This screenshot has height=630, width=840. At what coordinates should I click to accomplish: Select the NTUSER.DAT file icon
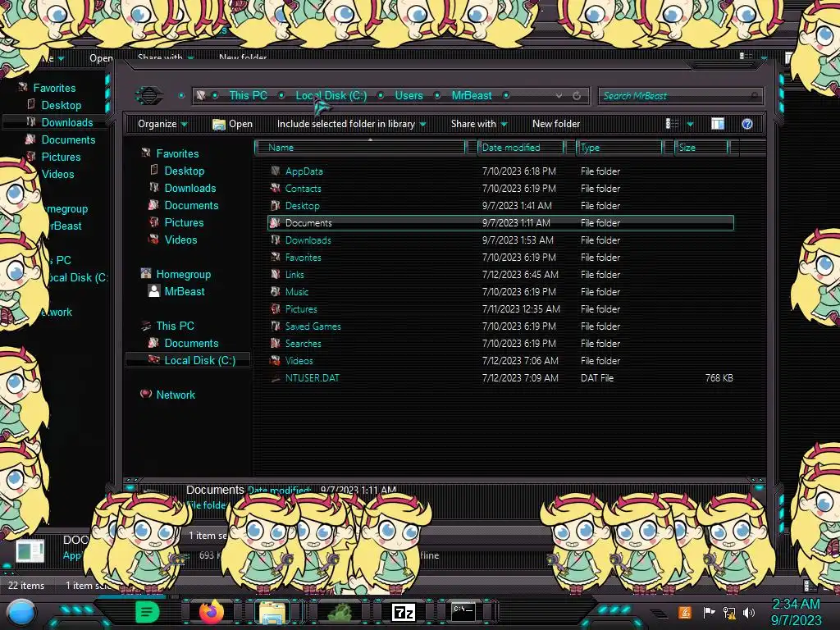click(x=276, y=378)
